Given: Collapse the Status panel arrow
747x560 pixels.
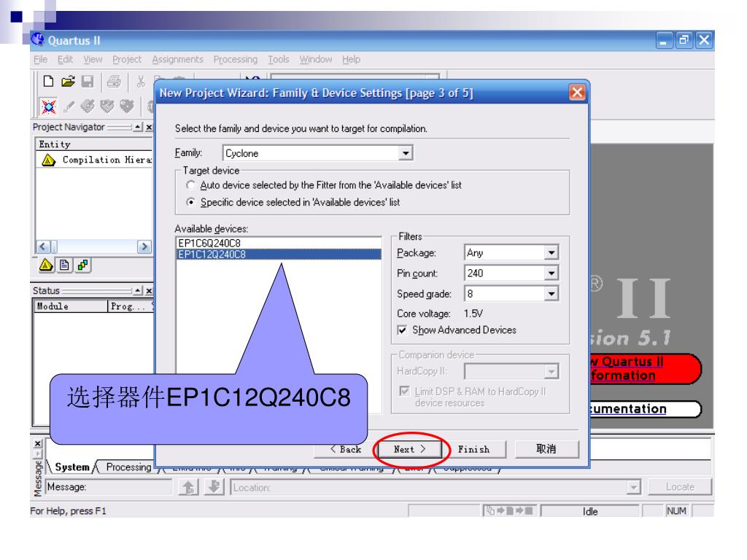Looking at the screenshot, I should (138, 290).
